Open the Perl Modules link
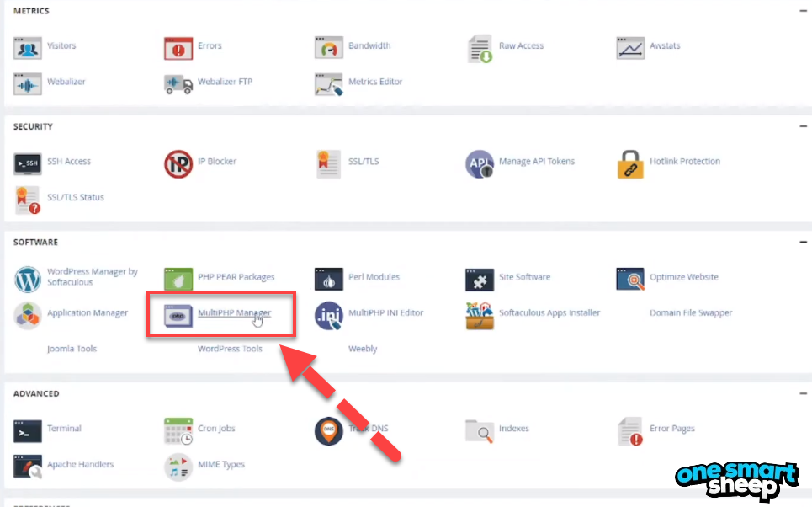The width and height of the screenshot is (812, 507). coord(374,277)
